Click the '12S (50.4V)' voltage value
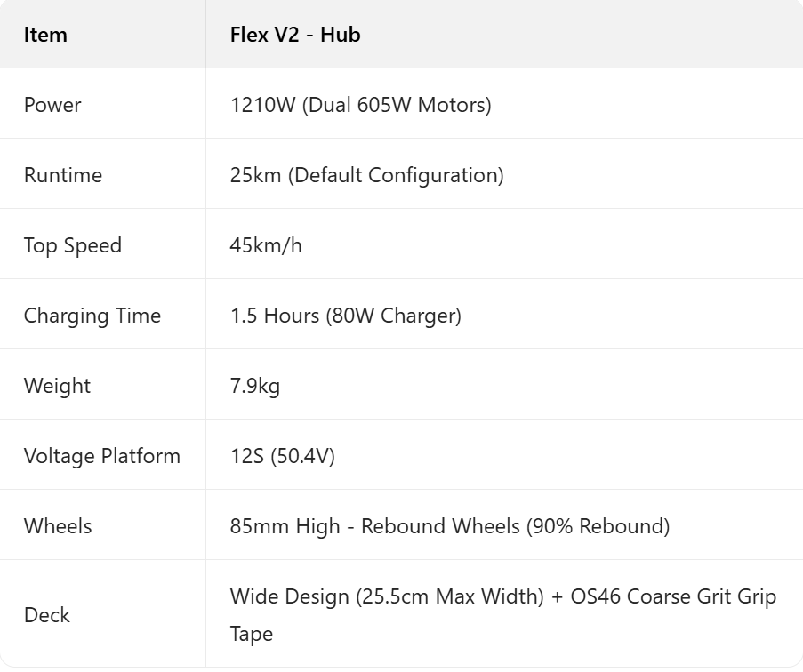803x672 pixels. point(282,456)
